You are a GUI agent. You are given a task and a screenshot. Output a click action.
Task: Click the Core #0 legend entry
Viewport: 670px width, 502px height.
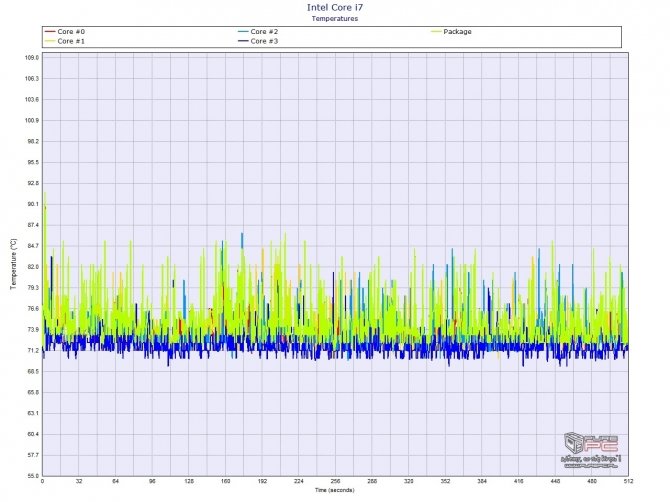click(x=65, y=32)
